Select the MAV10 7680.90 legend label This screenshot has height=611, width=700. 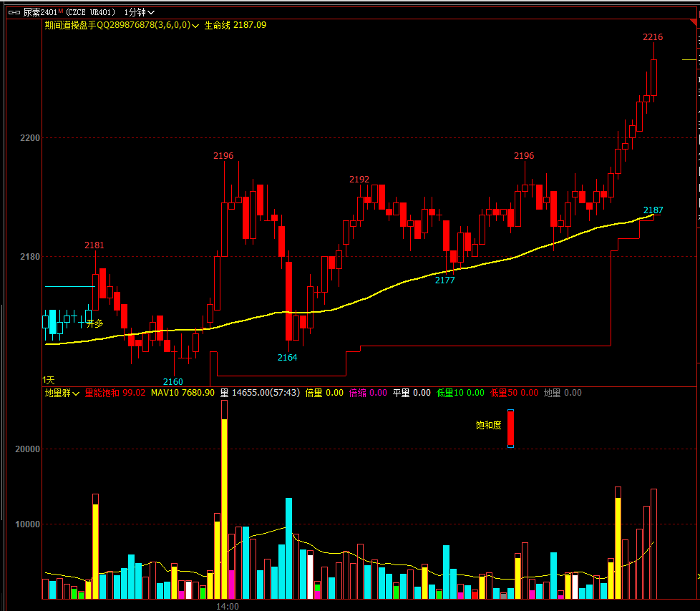click(183, 393)
